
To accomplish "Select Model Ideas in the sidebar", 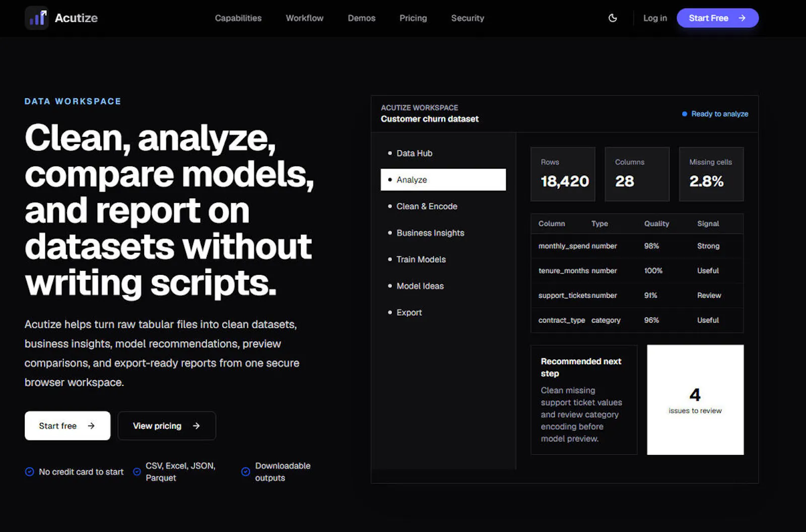I will 443,286.
